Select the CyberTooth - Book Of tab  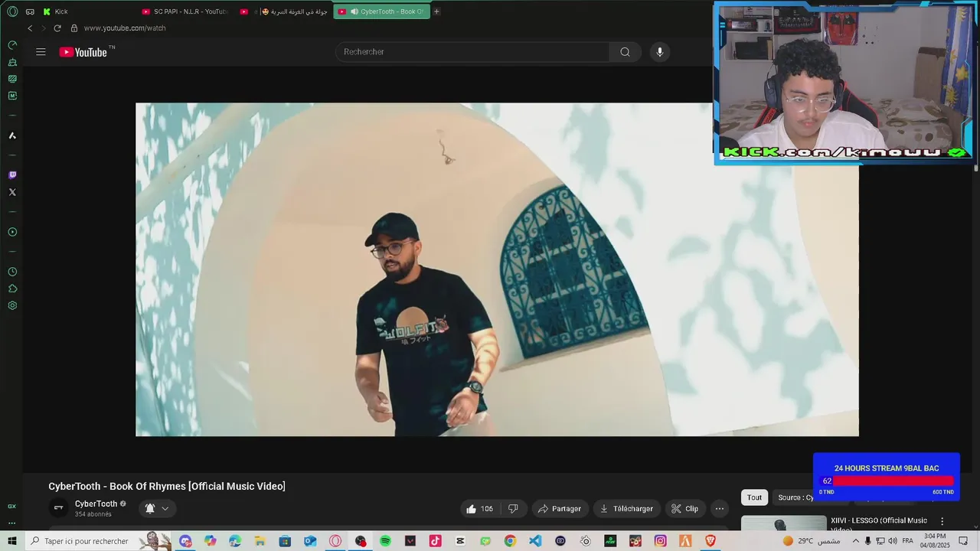tap(381, 11)
